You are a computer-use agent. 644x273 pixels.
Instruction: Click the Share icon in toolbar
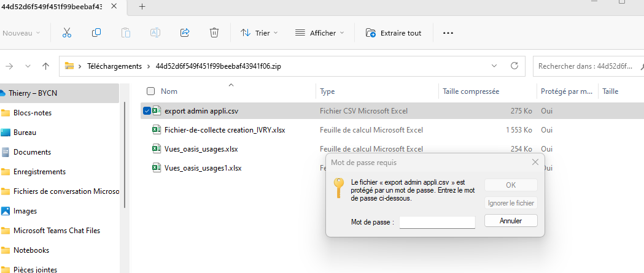click(184, 33)
